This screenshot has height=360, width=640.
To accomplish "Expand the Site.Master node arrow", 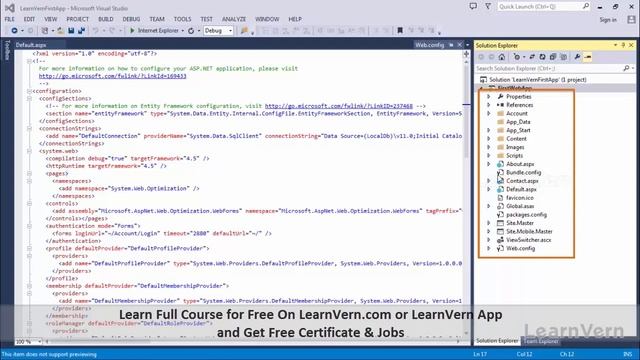I will point(489,223).
